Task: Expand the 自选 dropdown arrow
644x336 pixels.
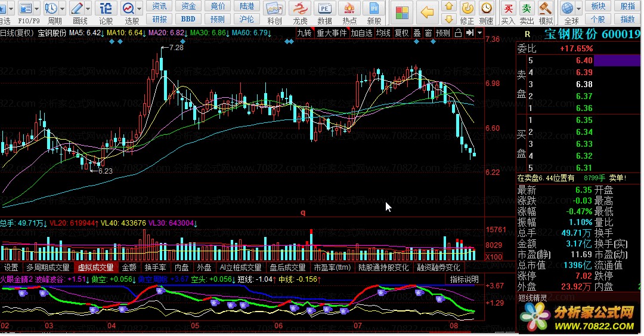Action: [11, 8]
